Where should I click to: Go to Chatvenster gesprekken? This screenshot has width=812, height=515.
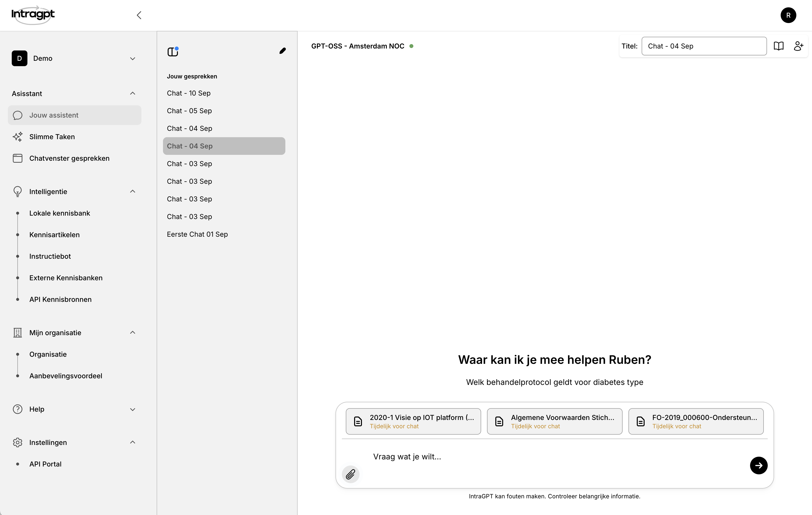coord(69,158)
